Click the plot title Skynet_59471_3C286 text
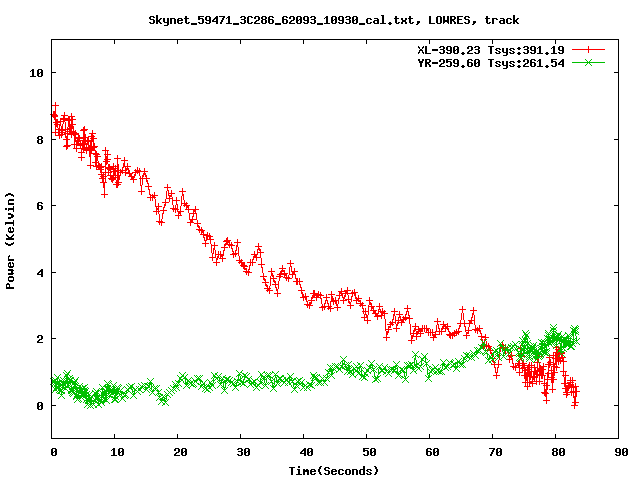The width and height of the screenshot is (640, 480). [333, 20]
